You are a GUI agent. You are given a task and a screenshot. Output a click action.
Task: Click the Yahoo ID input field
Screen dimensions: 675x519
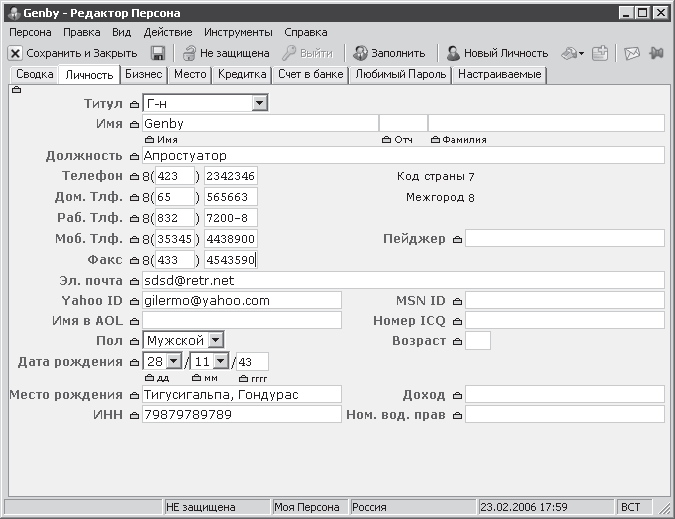[242, 300]
